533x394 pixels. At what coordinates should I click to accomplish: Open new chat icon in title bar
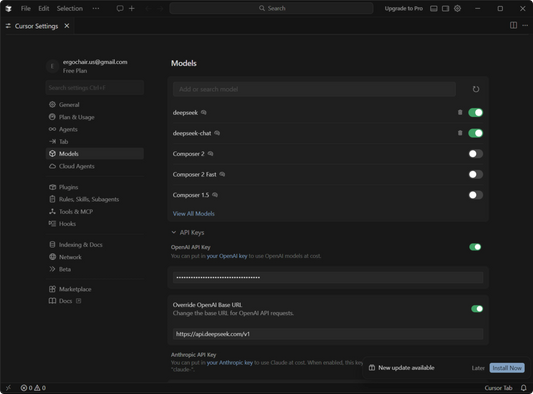(x=120, y=8)
